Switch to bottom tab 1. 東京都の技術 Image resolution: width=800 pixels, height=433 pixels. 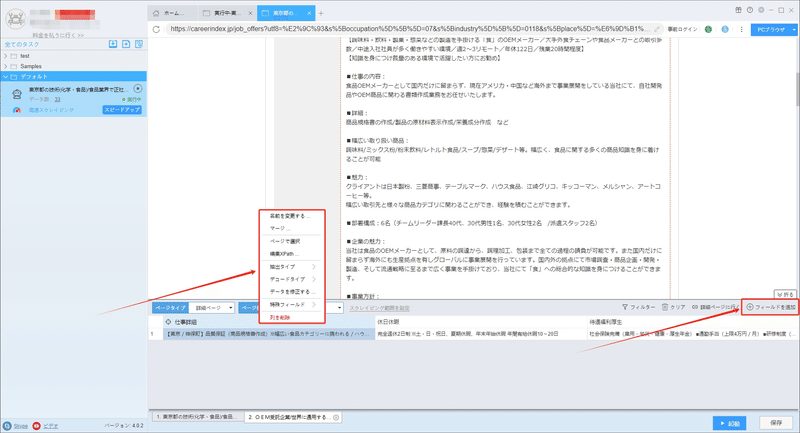[197, 417]
